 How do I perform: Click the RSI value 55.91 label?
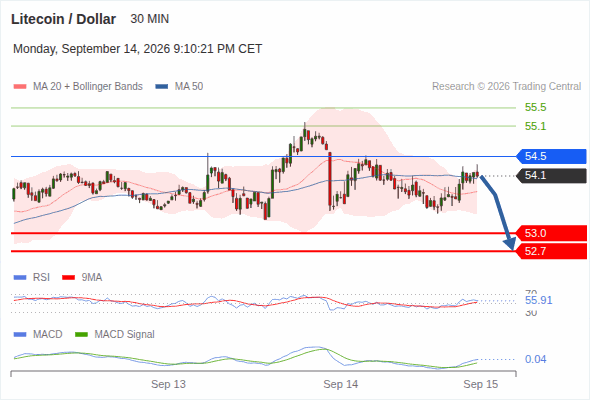[x=538, y=300]
